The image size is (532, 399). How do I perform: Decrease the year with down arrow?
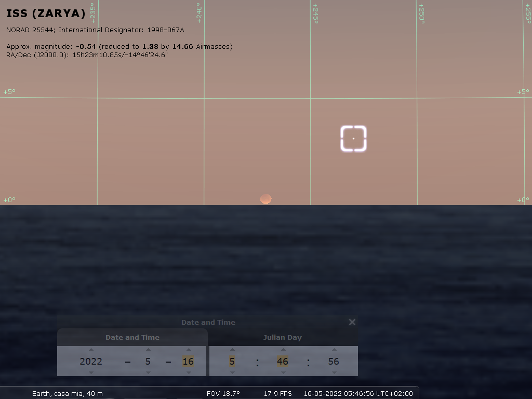coord(91,373)
